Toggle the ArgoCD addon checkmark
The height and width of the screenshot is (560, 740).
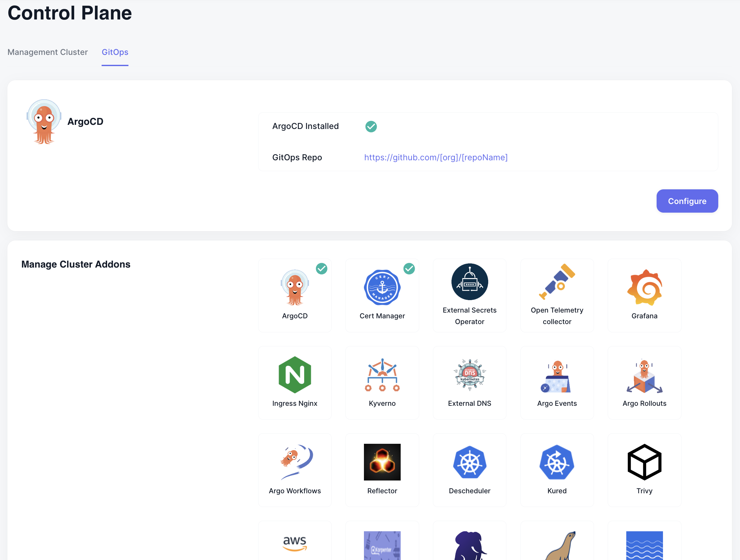[x=321, y=269]
